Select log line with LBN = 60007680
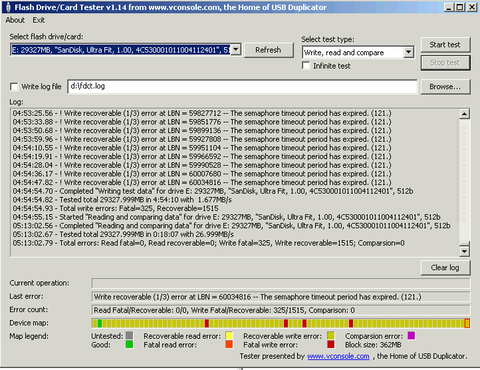Viewport: 480px width, 370px height. (x=202, y=174)
